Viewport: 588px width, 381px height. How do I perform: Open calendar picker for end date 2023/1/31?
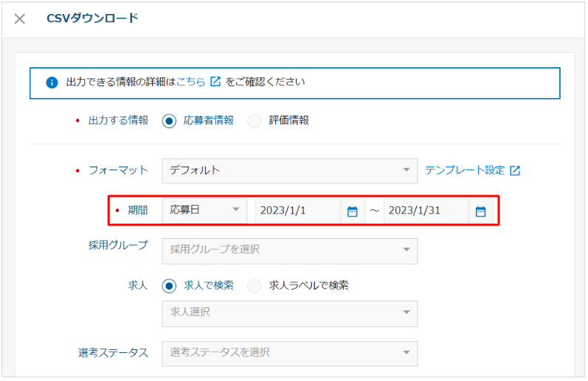pyautogui.click(x=481, y=212)
